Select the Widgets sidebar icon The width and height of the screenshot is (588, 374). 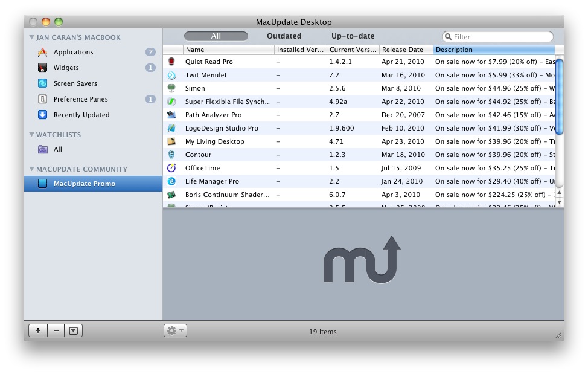tap(42, 68)
